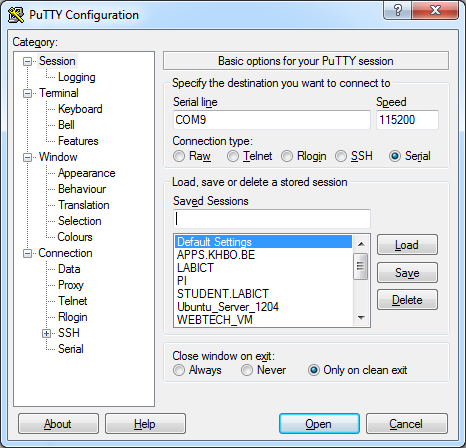Open the Features category
466x448 pixels.
pyautogui.click(x=78, y=141)
